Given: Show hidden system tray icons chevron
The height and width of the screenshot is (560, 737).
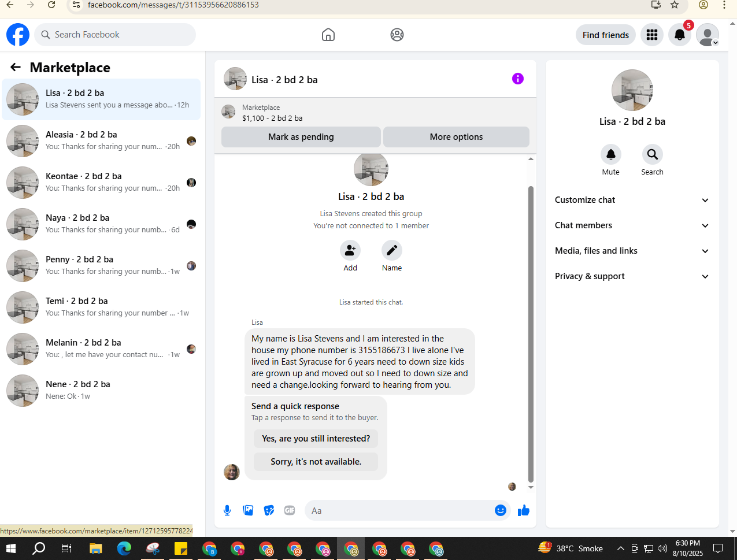Looking at the screenshot, I should tap(620, 548).
